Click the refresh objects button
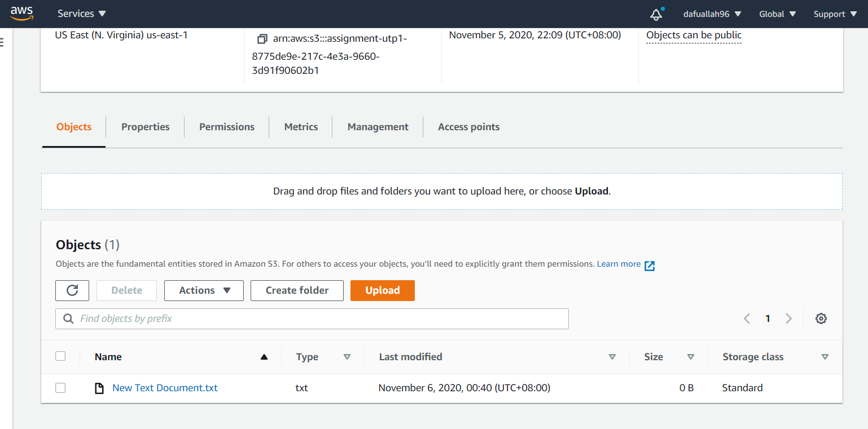The height and width of the screenshot is (429, 868). tap(72, 290)
